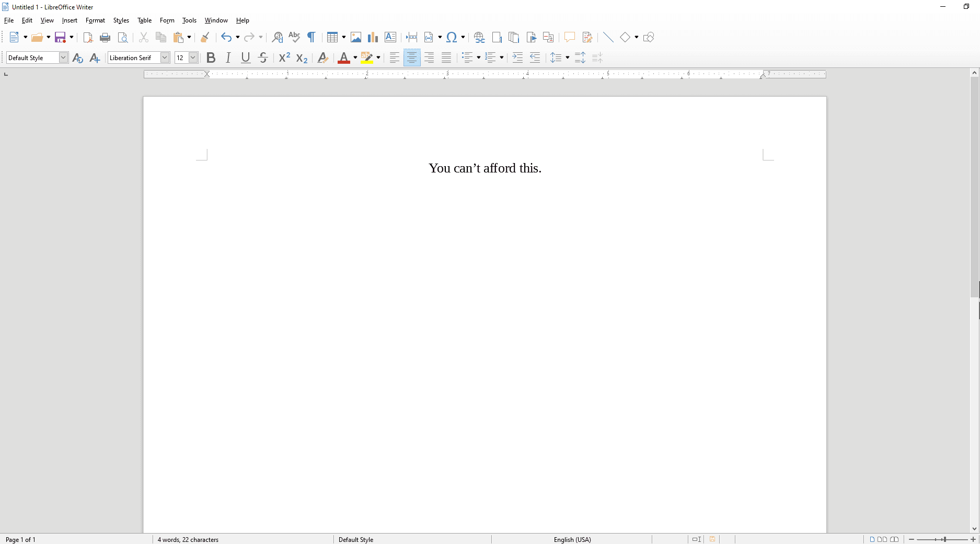Expand the Unordered List dropdown arrow

(479, 57)
